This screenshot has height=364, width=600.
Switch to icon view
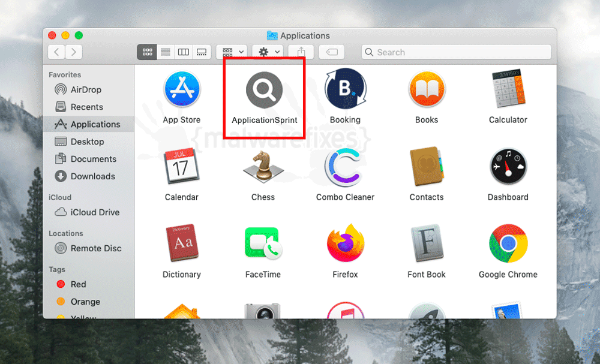(x=147, y=52)
